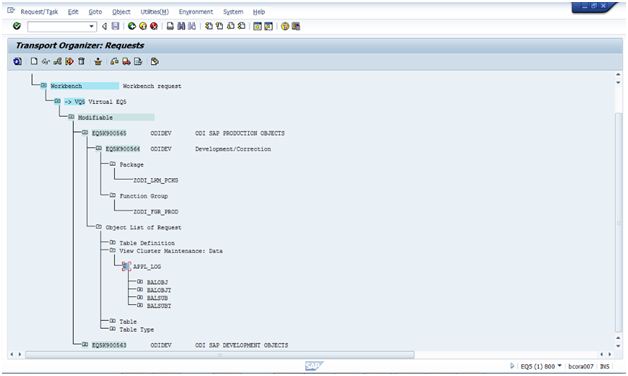Click the last application toolbar icon
The height and width of the screenshot is (376, 628).
click(x=155, y=62)
